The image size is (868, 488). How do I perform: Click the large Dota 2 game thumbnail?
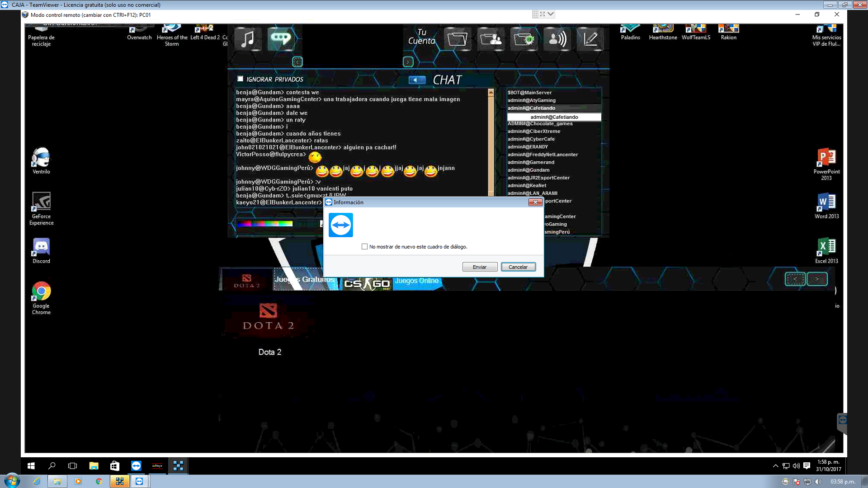[x=269, y=317]
